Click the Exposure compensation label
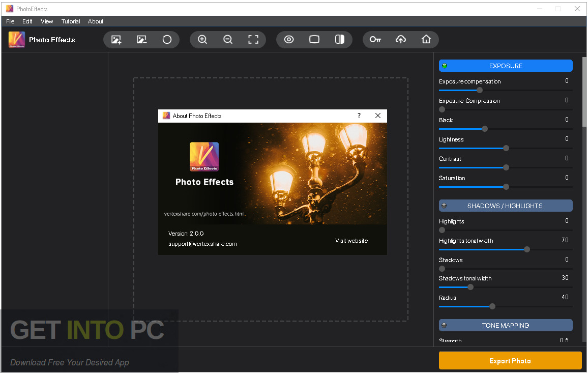The image size is (588, 373). click(470, 81)
